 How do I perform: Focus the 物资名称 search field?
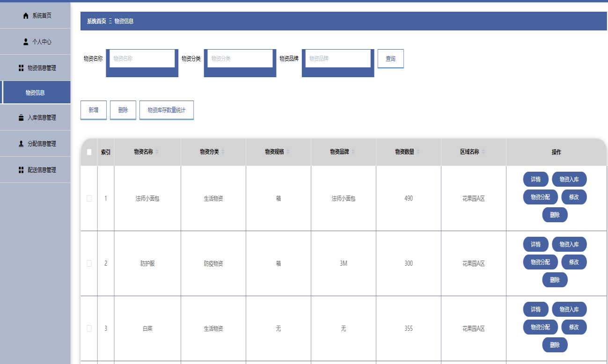point(142,58)
